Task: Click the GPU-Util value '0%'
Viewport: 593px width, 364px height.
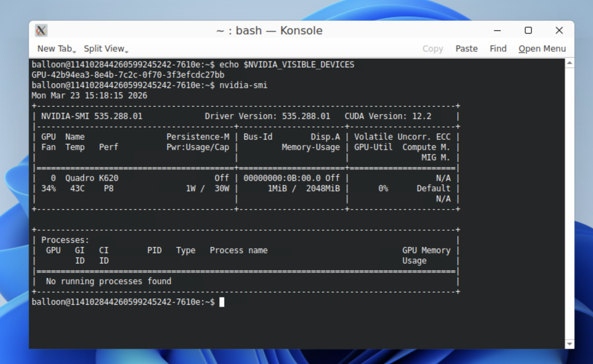Action: [383, 189]
